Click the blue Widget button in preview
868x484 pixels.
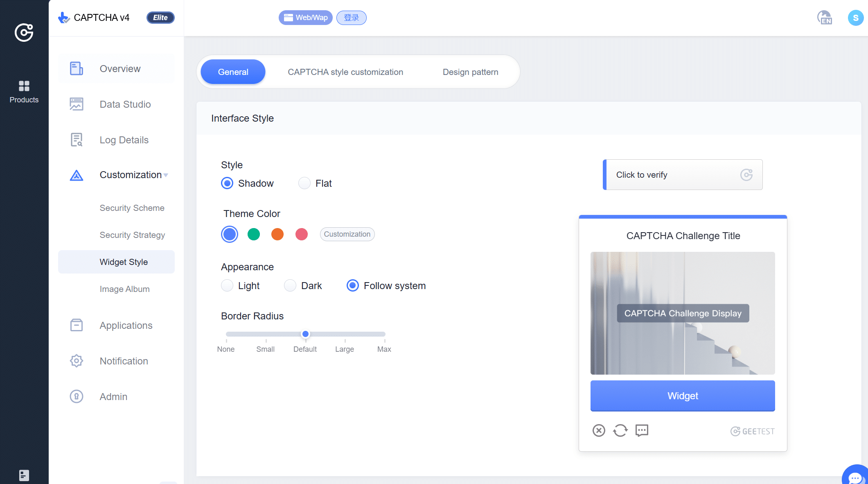pos(682,396)
